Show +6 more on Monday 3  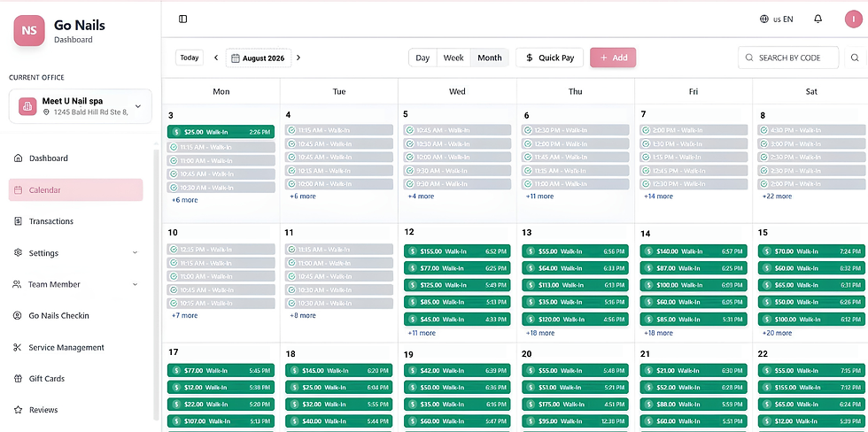[184, 200]
